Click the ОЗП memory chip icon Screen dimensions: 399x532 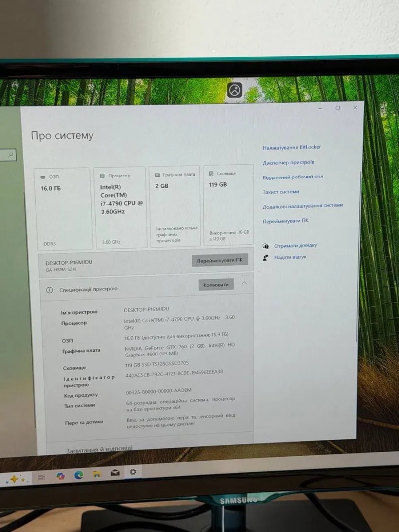coord(43,177)
